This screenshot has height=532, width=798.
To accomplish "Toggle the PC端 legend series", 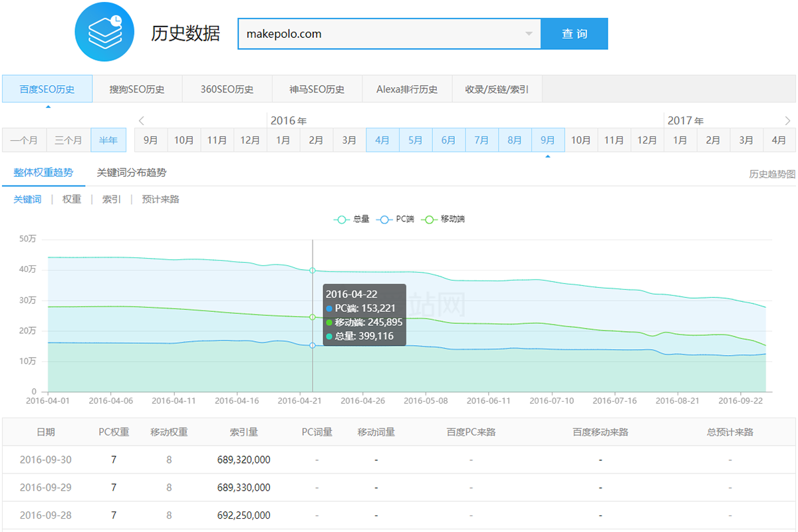I will tap(396, 219).
